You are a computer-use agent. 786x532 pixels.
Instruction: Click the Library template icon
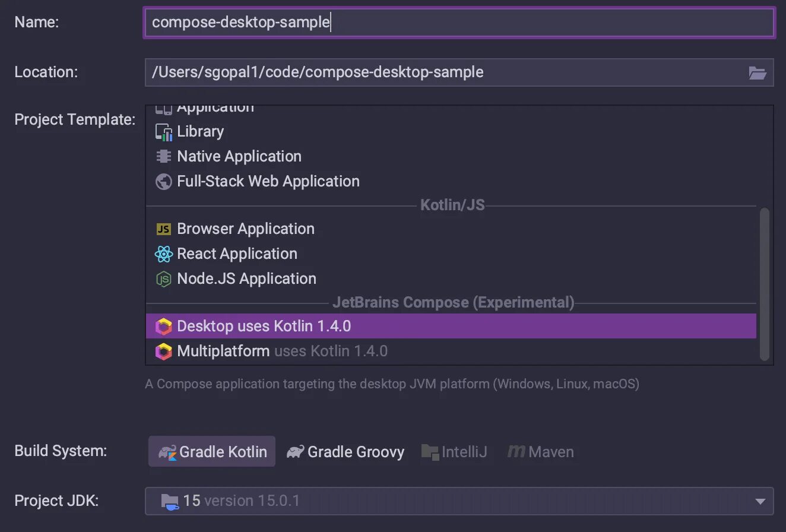pyautogui.click(x=163, y=132)
